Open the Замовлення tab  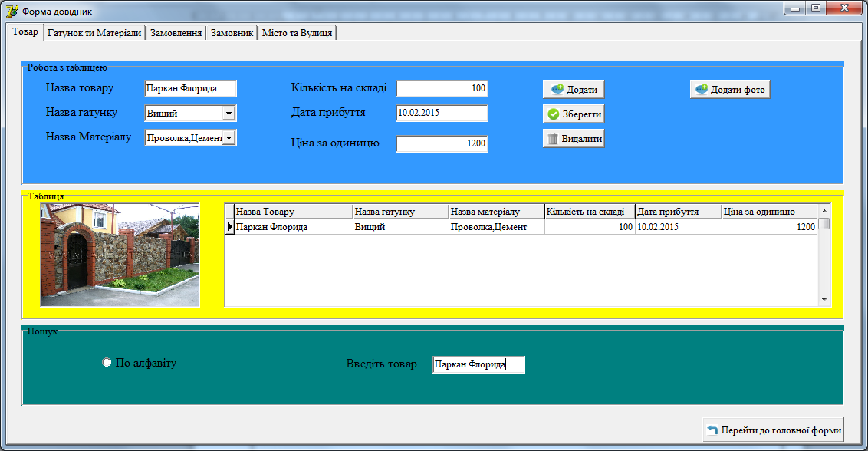[x=176, y=33]
